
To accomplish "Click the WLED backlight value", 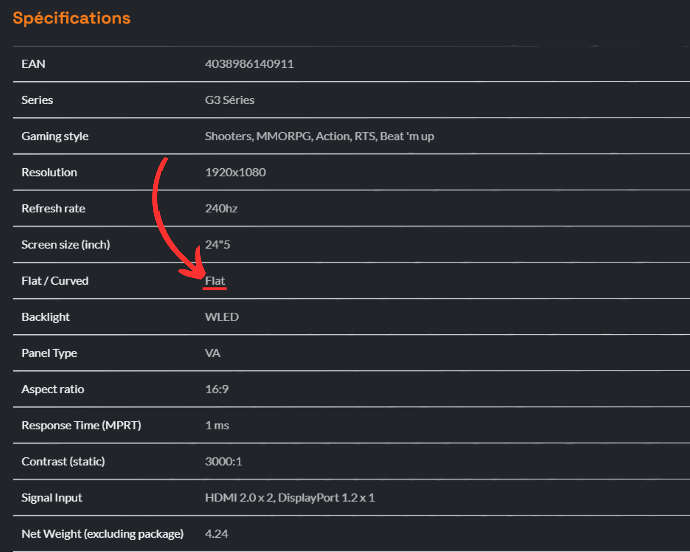I will (221, 317).
